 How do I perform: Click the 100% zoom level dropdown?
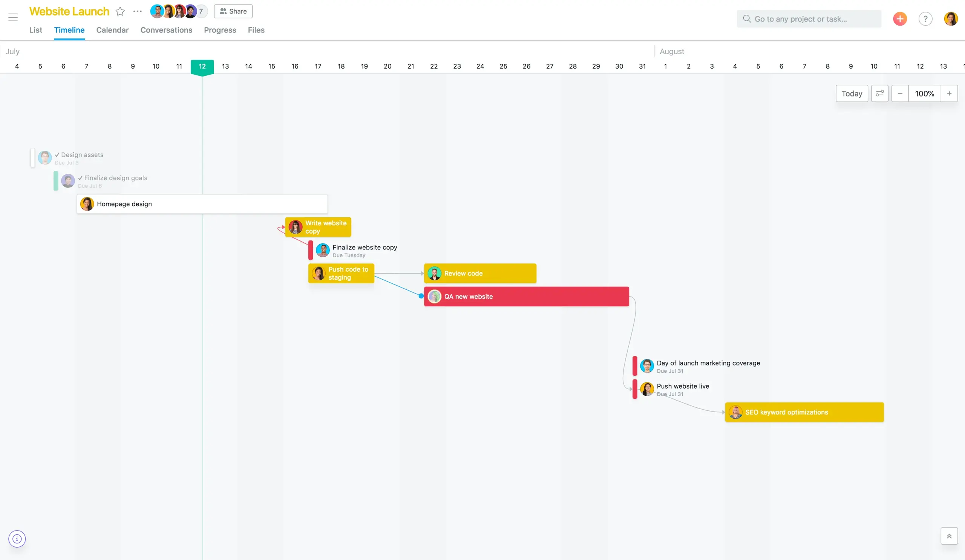click(924, 93)
